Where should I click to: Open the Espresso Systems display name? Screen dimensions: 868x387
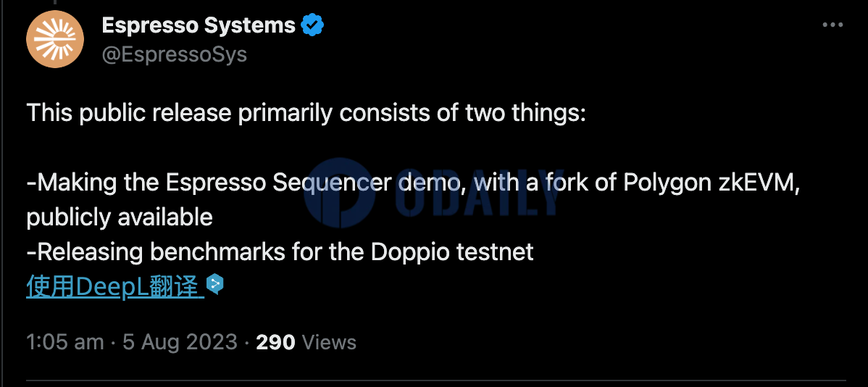pyautogui.click(x=198, y=26)
